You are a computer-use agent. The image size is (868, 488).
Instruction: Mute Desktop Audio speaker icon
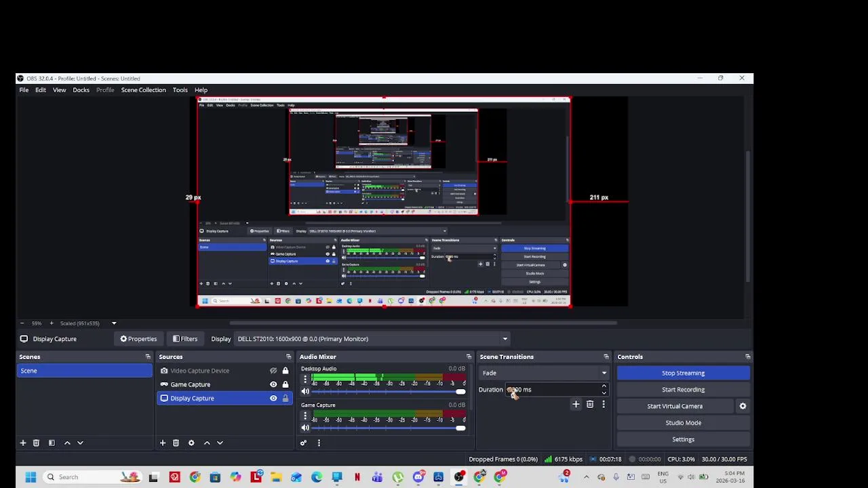click(305, 391)
